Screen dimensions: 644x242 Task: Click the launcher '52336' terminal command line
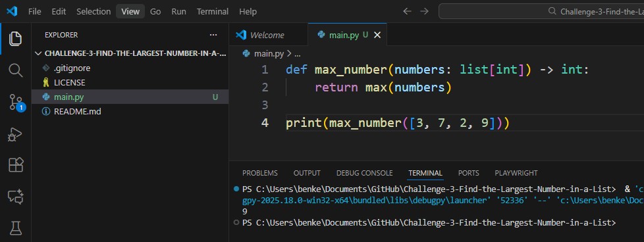[x=443, y=201]
